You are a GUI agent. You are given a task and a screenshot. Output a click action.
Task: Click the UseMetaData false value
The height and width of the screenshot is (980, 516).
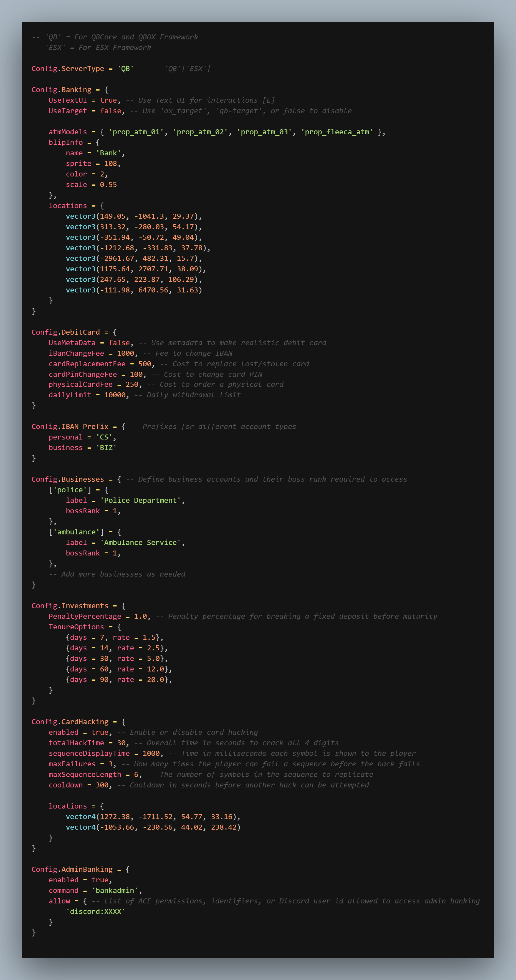pos(119,343)
